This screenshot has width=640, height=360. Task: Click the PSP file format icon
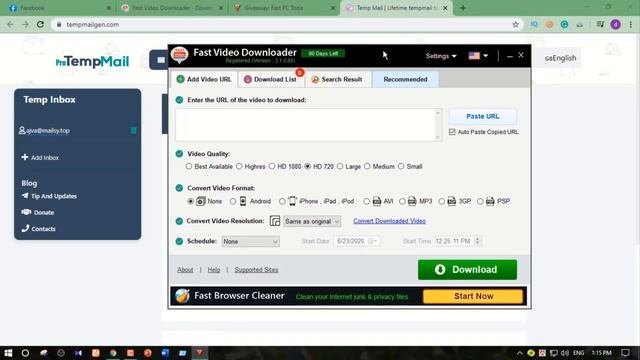tap(490, 201)
